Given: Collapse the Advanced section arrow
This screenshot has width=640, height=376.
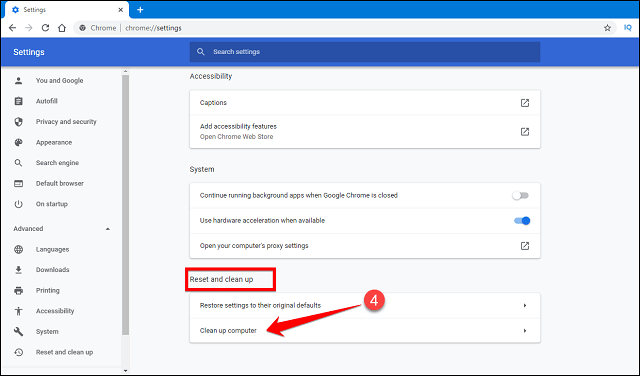Looking at the screenshot, I should (x=108, y=229).
